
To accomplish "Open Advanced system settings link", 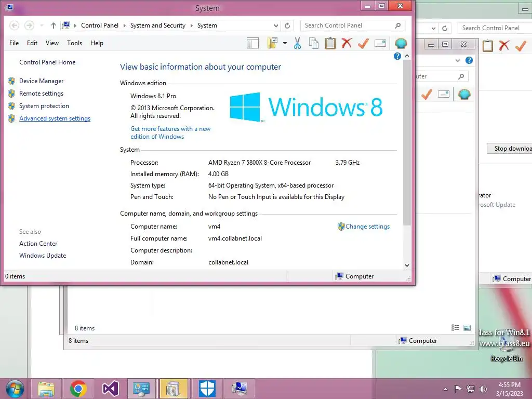I will point(55,118).
